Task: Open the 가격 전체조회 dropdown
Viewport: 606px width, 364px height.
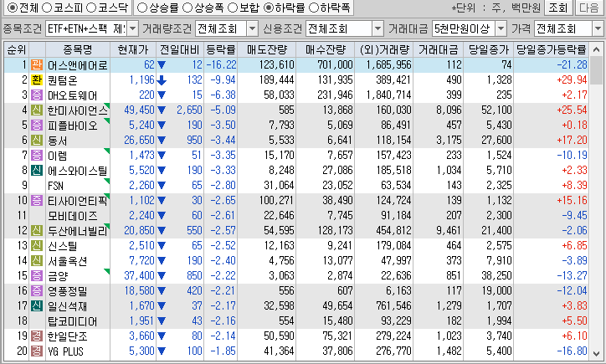Action: coord(598,28)
